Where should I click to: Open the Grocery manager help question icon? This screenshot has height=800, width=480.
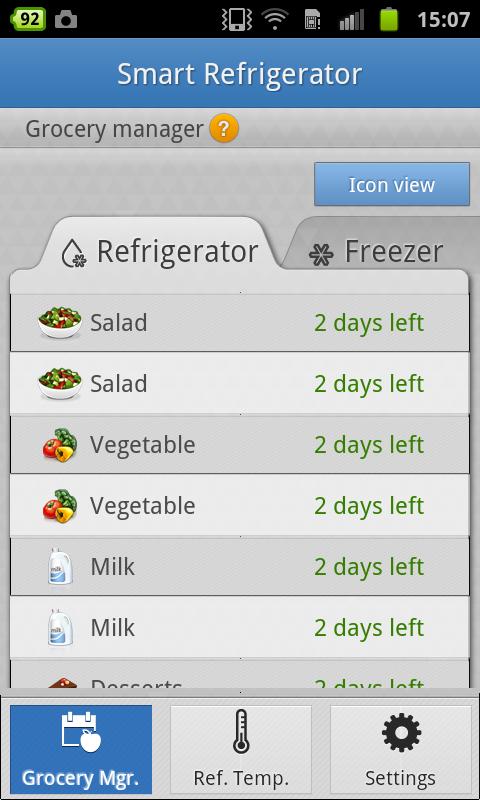(224, 129)
